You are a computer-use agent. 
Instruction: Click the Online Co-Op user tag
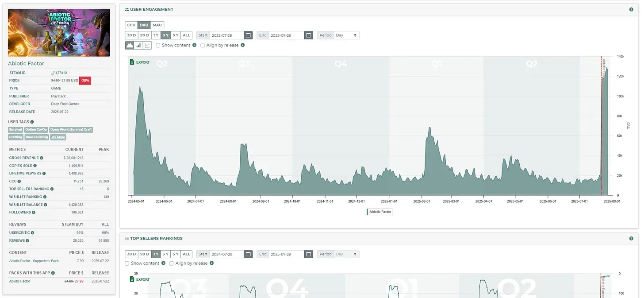click(36, 130)
